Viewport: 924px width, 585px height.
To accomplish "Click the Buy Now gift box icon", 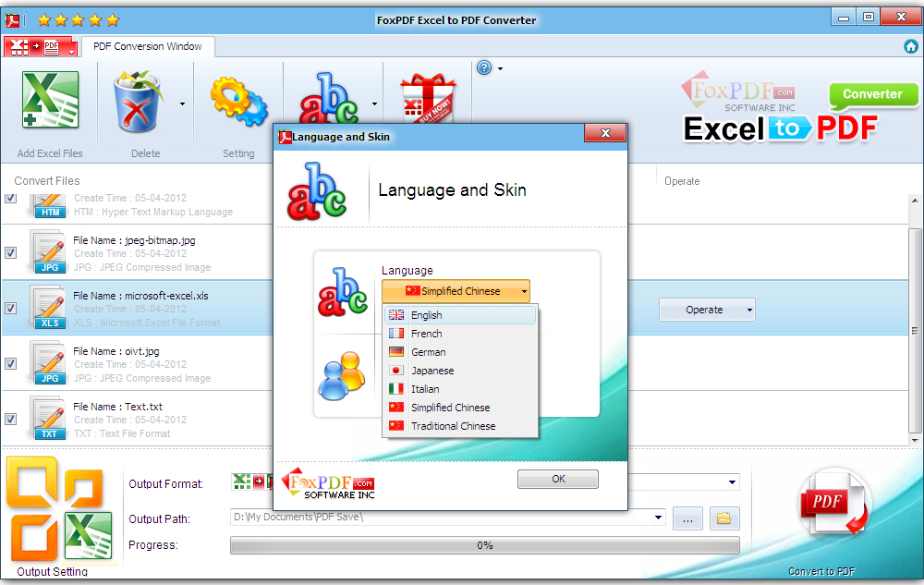I will (x=429, y=98).
